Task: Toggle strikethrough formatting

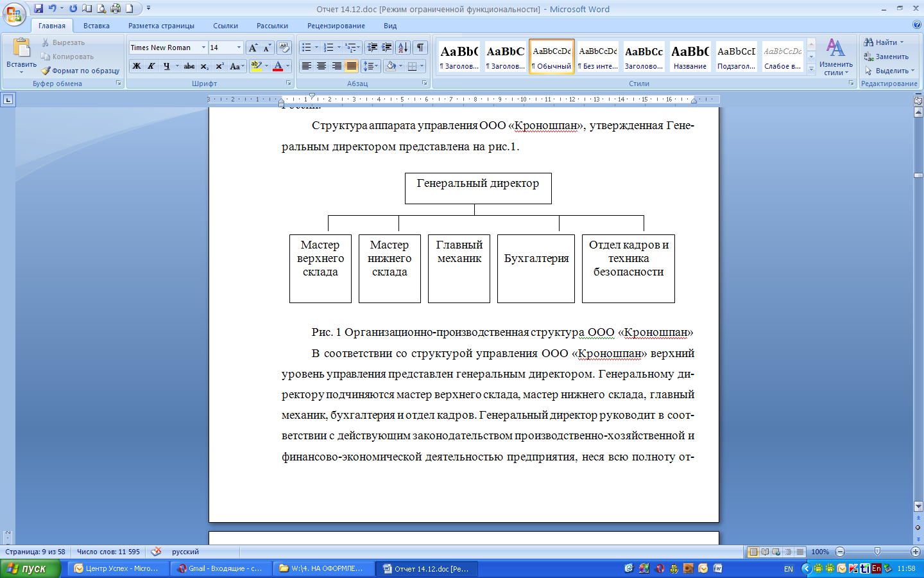Action: [x=189, y=66]
